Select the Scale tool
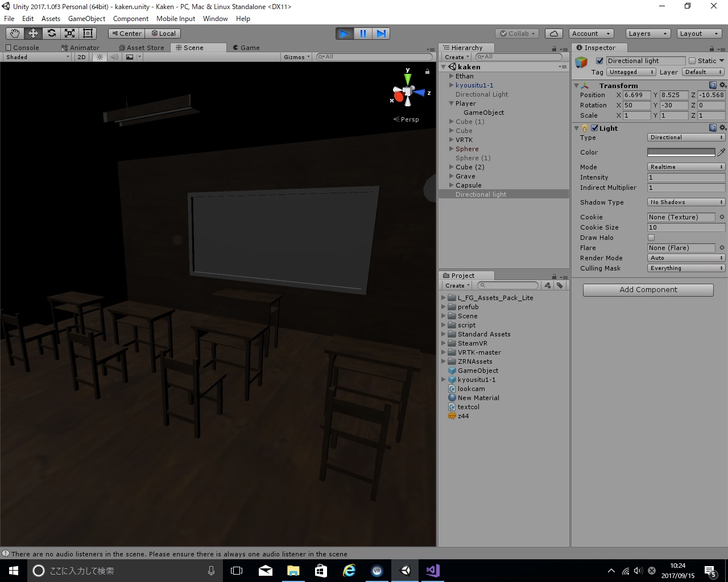This screenshot has width=728, height=582. click(x=69, y=34)
